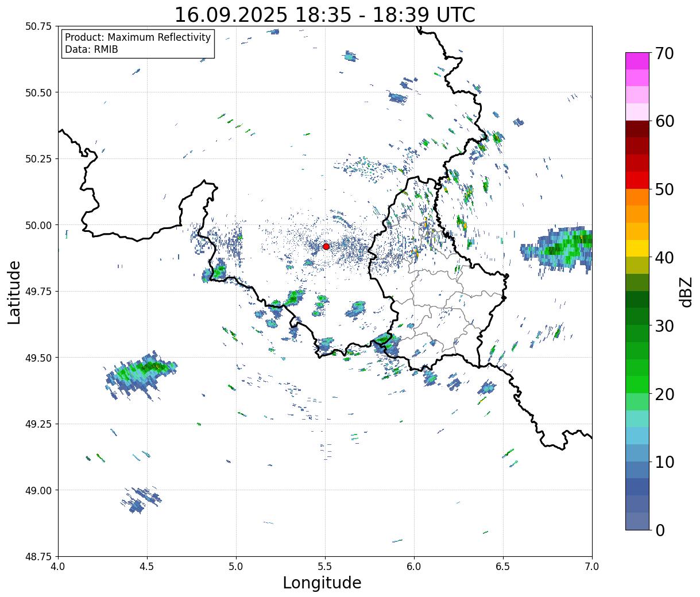The image size is (700, 597).
Task: Click the colorbar tick label '60'
Action: pos(664,121)
